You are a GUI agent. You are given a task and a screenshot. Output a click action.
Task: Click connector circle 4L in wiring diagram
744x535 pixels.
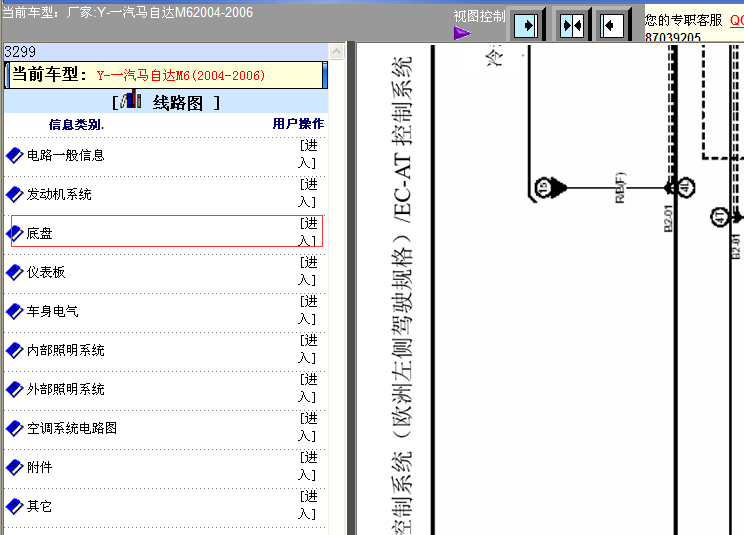686,188
